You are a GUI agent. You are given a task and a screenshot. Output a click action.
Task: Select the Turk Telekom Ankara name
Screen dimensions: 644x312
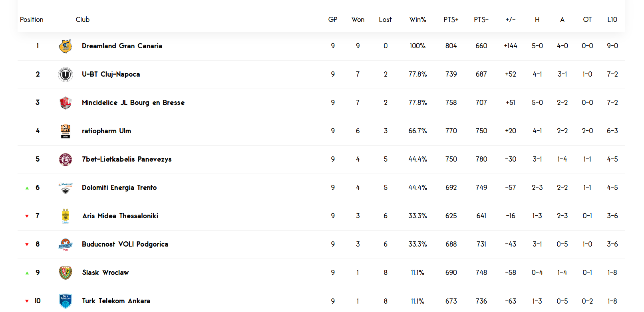116,301
